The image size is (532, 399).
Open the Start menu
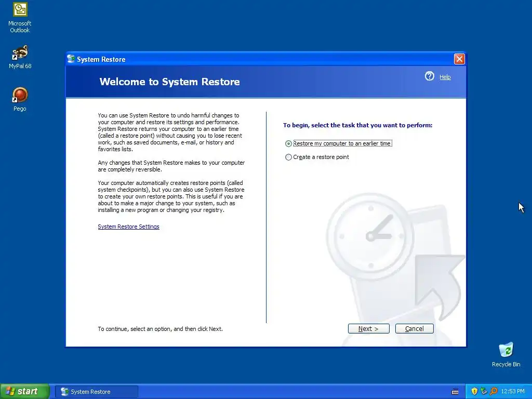[x=25, y=391]
